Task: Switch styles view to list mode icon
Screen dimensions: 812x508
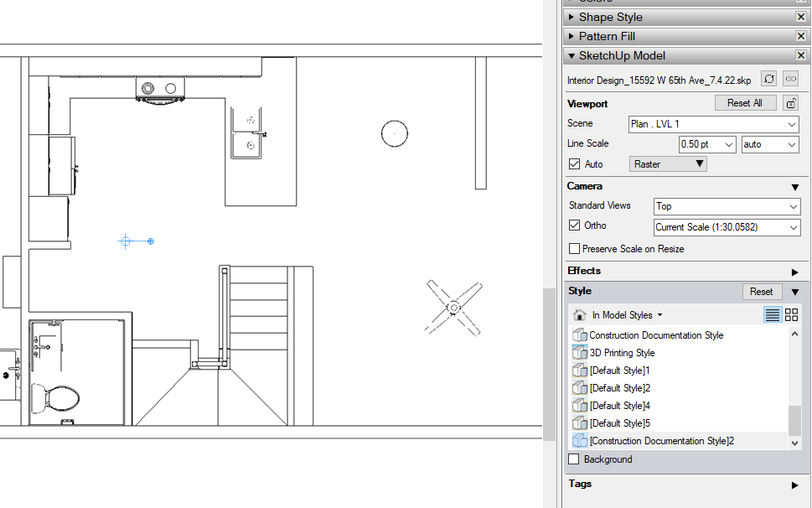Action: [x=772, y=314]
